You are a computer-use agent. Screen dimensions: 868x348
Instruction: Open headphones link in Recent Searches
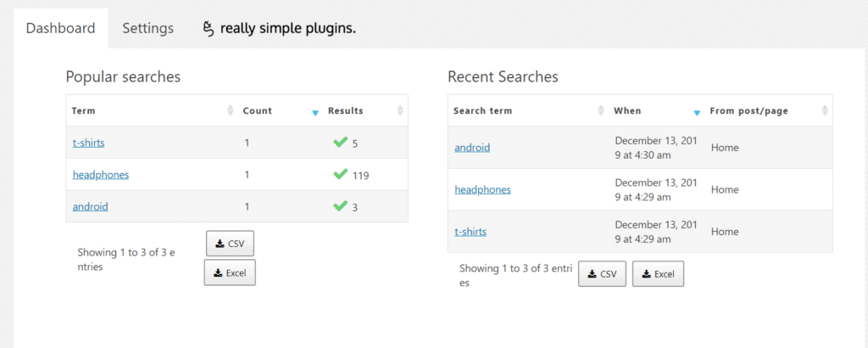tap(482, 189)
